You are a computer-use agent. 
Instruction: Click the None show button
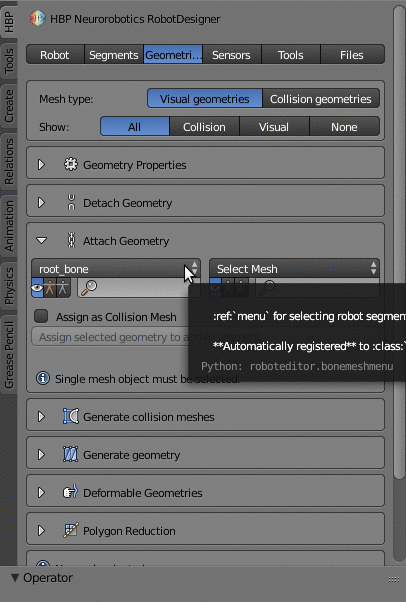coord(344,127)
